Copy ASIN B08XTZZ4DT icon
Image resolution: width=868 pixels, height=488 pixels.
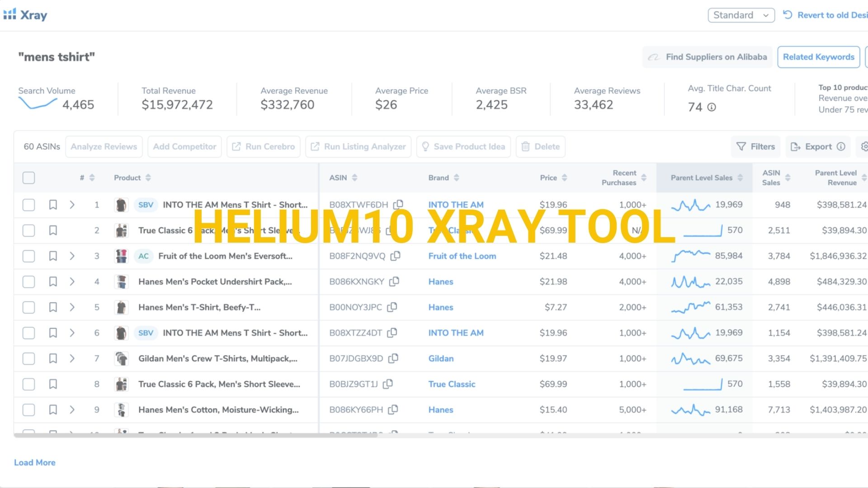(392, 333)
